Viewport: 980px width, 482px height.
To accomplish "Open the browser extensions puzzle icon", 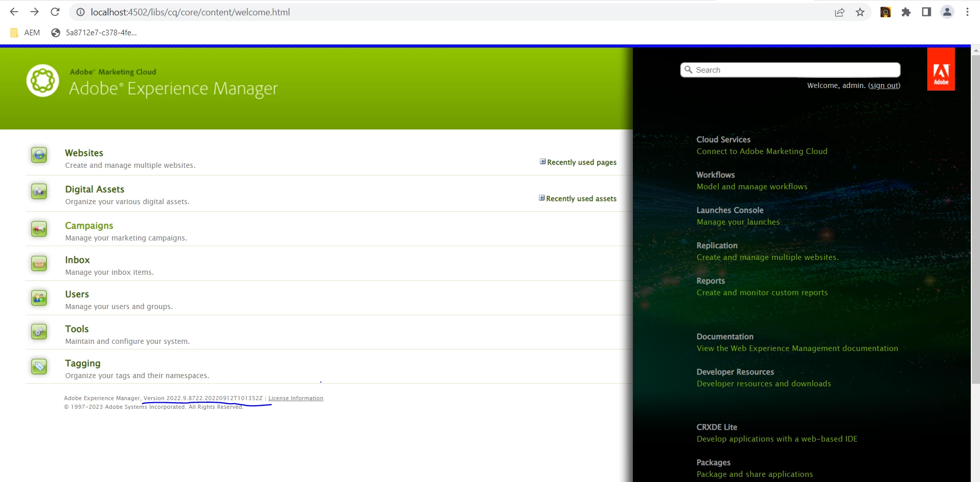I will click(x=906, y=12).
